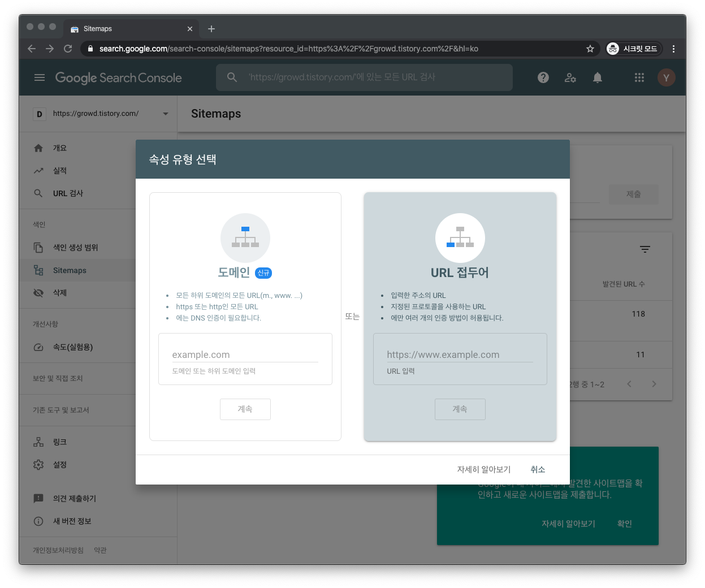This screenshot has height=588, width=705.
Task: Open a new browser tab
Action: tap(211, 29)
